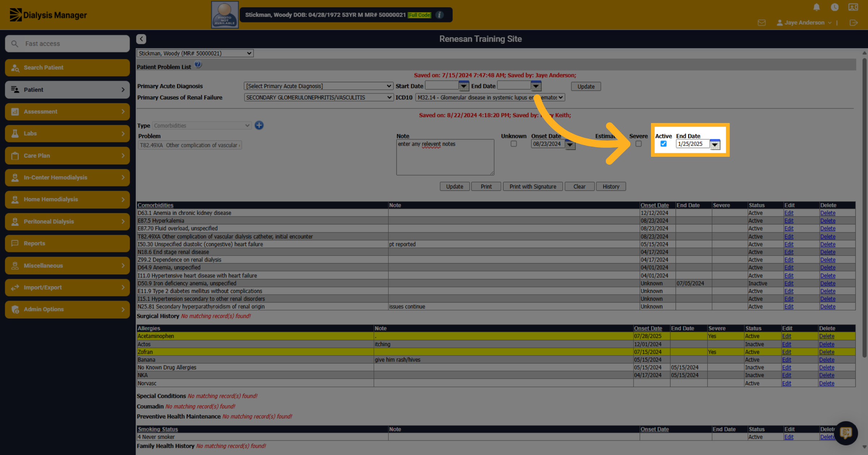Image resolution: width=868 pixels, height=455 pixels.
Task: Collapse sidebar with back arrow icon
Action: 141,39
